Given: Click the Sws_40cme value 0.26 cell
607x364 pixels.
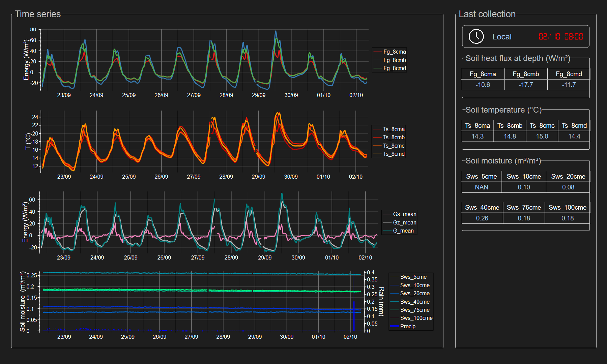Looking at the screenshot, I should click(x=482, y=218).
